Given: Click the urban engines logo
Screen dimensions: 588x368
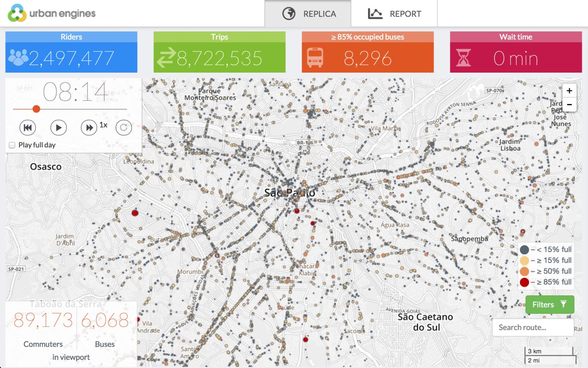Looking at the screenshot, I should (x=51, y=13).
